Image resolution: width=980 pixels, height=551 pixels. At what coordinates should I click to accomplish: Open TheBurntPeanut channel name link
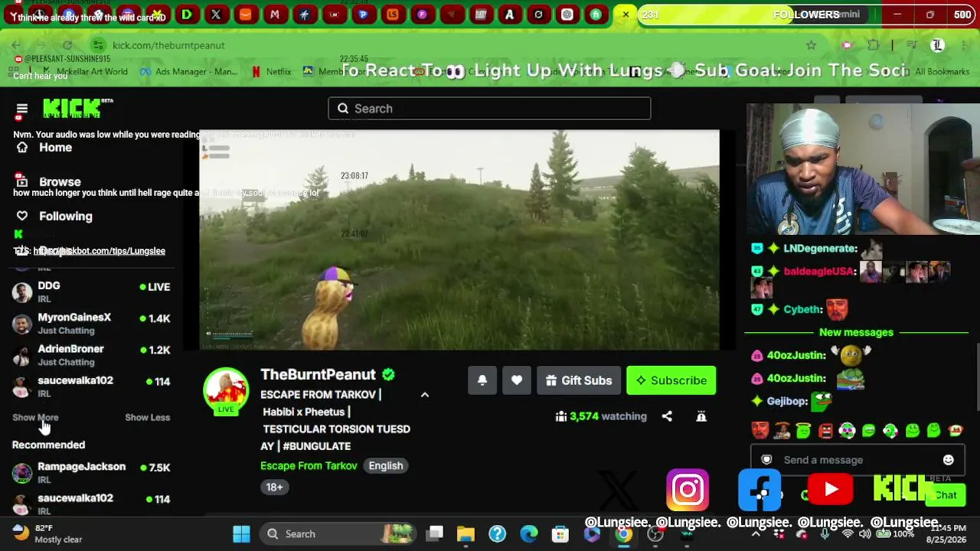click(318, 374)
